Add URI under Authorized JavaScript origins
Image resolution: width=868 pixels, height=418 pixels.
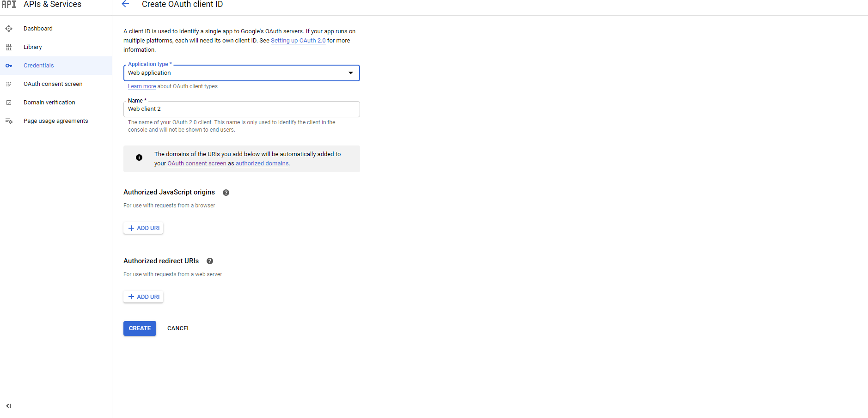(143, 228)
